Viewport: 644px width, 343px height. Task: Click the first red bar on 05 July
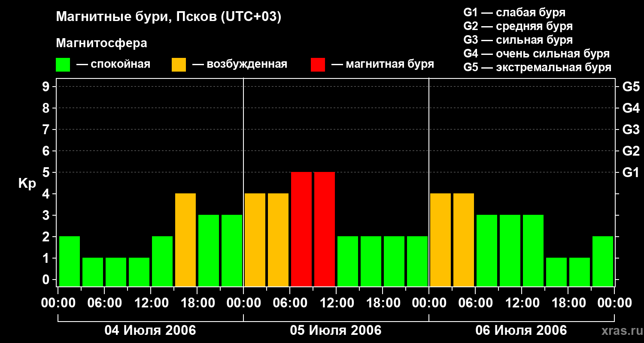[x=301, y=229]
